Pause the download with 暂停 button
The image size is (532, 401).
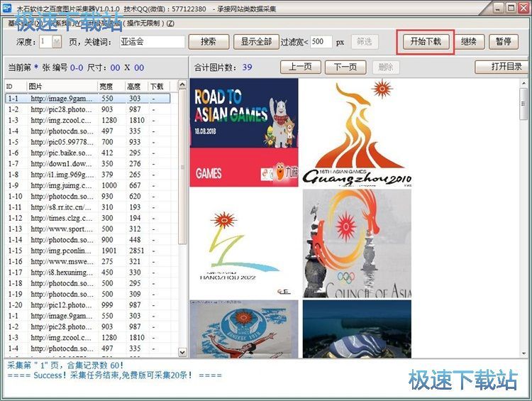504,42
